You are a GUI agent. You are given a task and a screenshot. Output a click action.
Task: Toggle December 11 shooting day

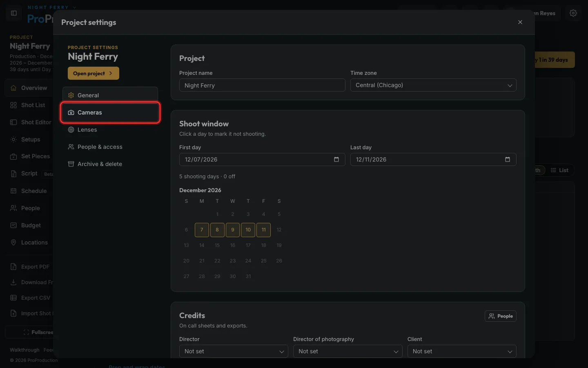264,230
